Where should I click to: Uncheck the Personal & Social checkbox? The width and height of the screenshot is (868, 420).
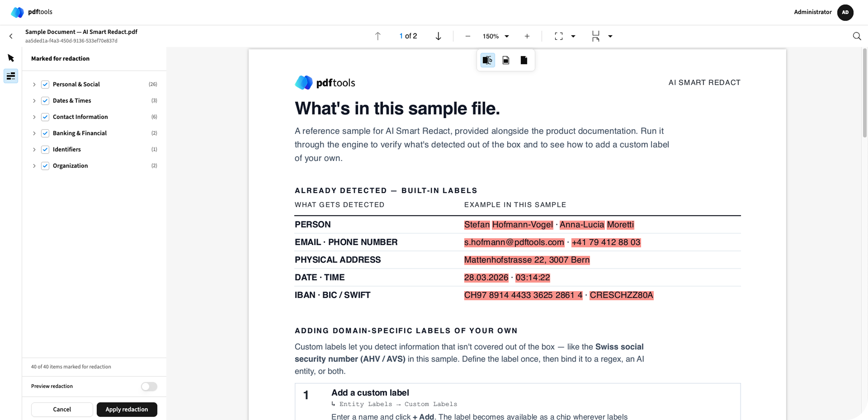click(45, 84)
